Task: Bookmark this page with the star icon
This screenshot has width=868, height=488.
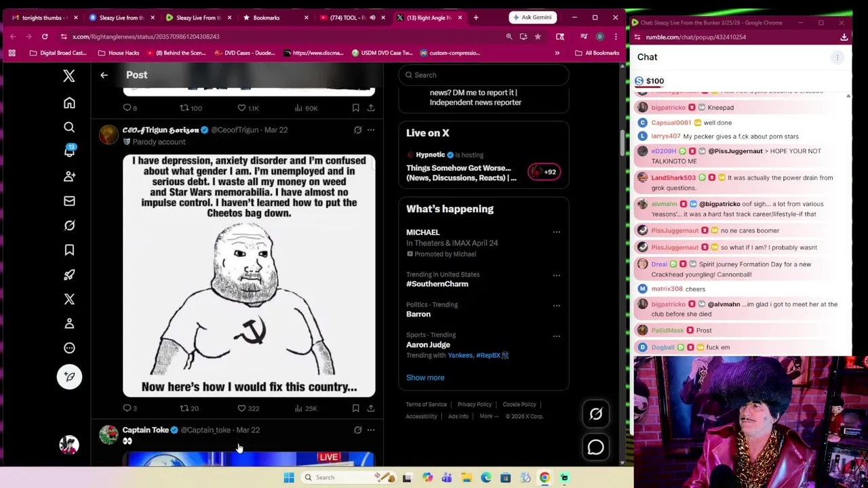Action: pyautogui.click(x=538, y=37)
